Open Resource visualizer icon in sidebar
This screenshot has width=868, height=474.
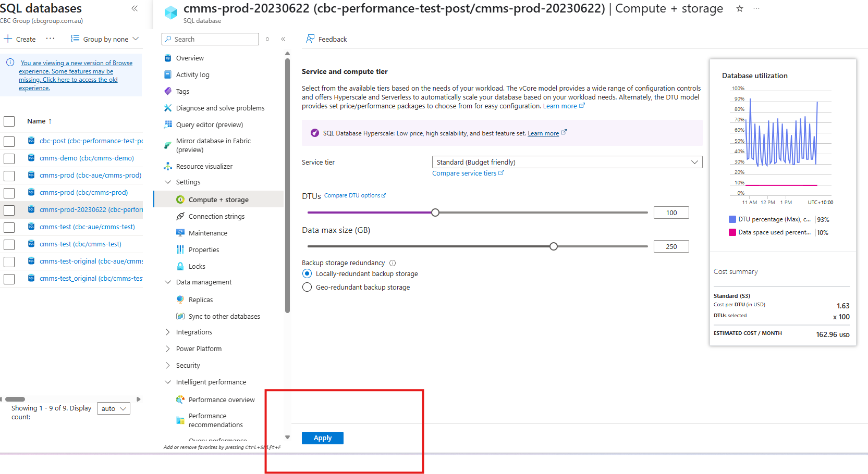click(x=168, y=166)
